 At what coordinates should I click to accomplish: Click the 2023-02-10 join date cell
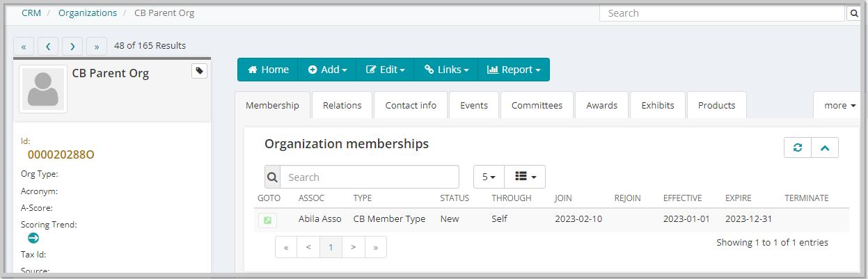pos(578,219)
